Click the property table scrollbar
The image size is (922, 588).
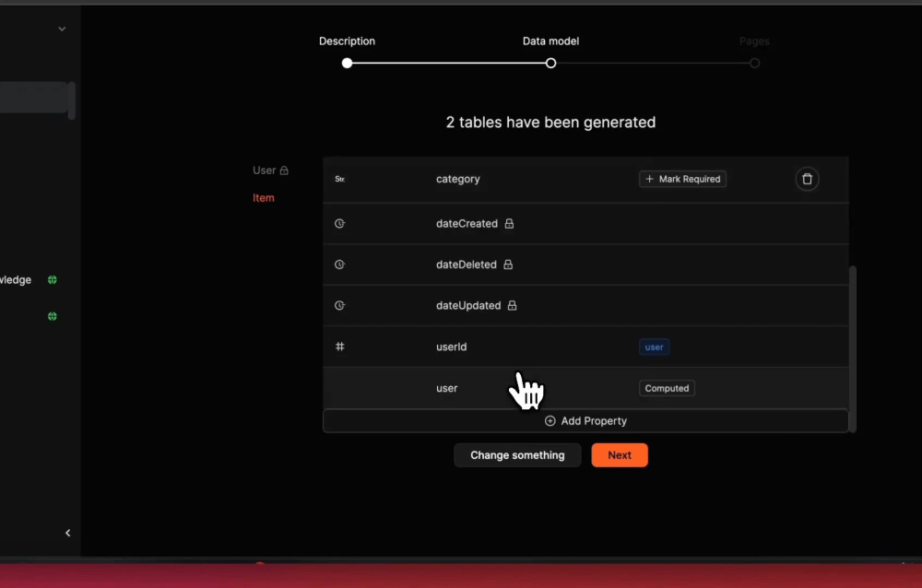coord(853,349)
